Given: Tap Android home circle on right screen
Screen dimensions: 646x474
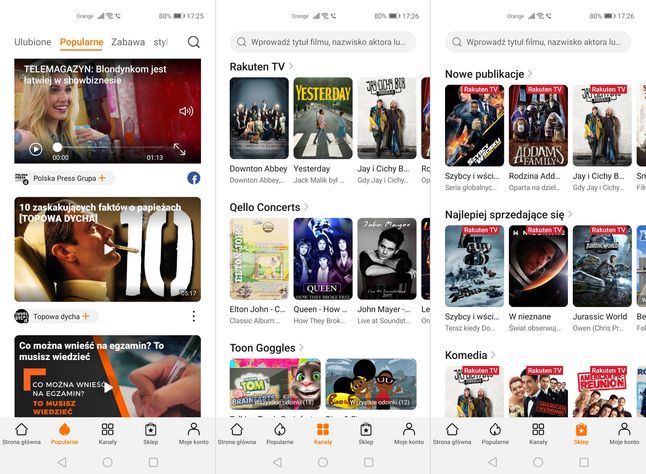Looking at the screenshot, I should pos(538,462).
